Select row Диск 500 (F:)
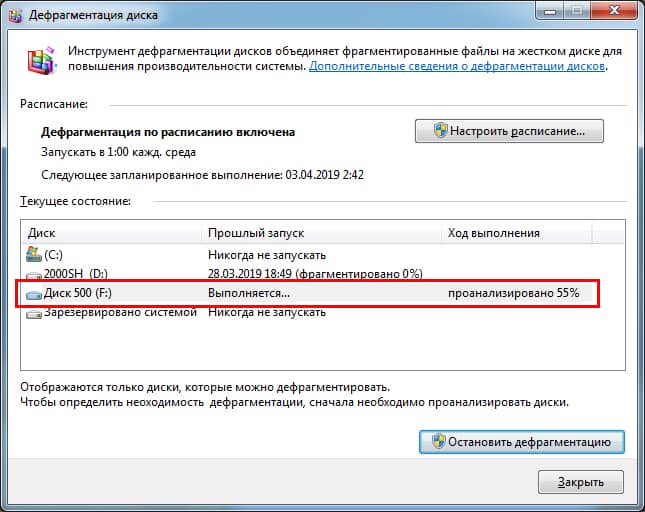This screenshot has height=512, width=645. pos(309,293)
